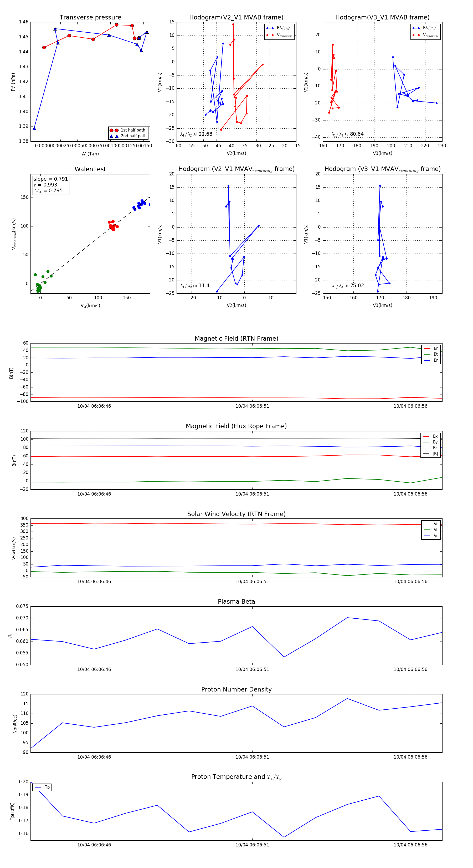
Task: Click 'Solar Wind Velocity (RTN Frame)' title
Action: [236, 514]
